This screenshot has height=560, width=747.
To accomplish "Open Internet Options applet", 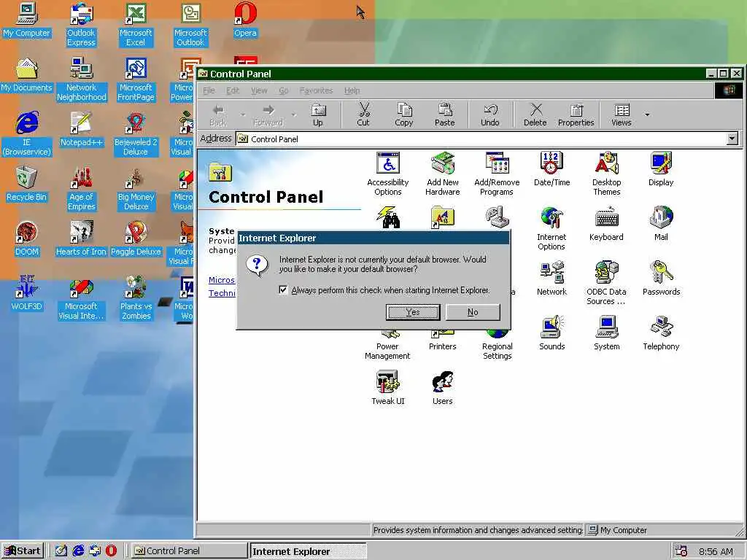I will 551,228.
